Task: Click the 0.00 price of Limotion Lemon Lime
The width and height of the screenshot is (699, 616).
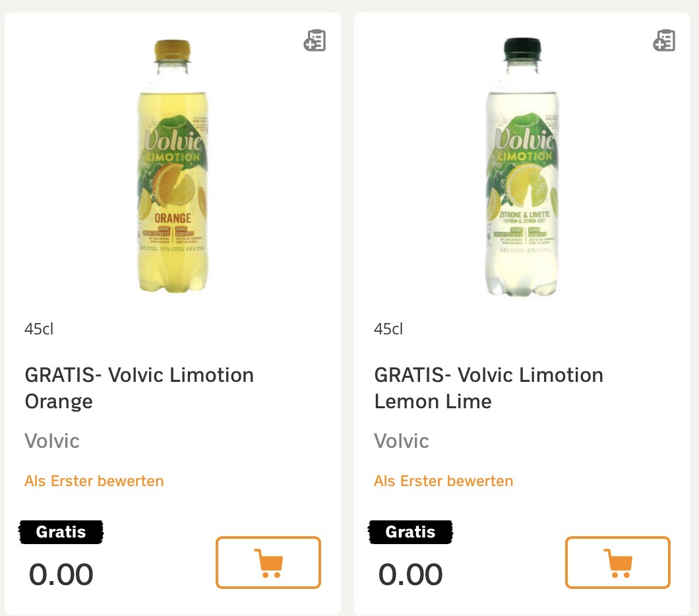Action: pos(411,574)
